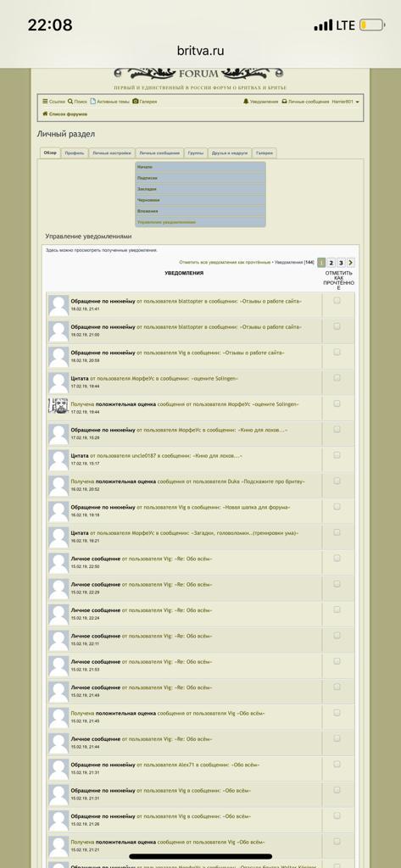Go to Список форумов home icon

click(46, 114)
